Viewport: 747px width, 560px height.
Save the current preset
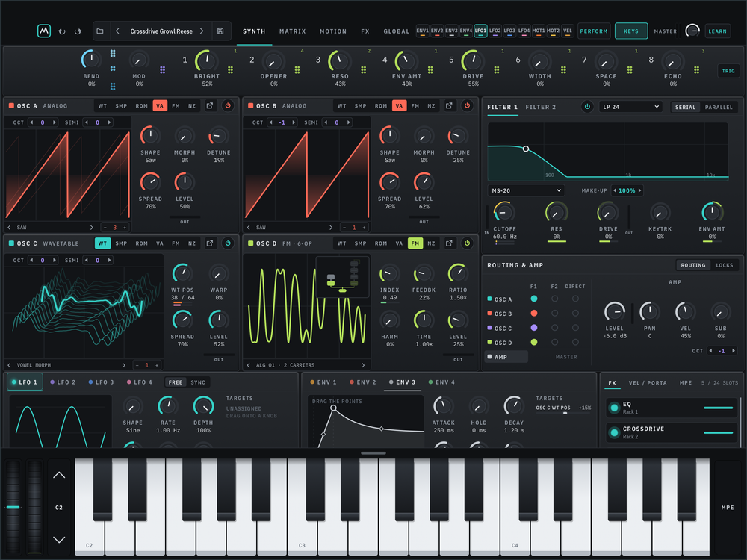(x=220, y=31)
